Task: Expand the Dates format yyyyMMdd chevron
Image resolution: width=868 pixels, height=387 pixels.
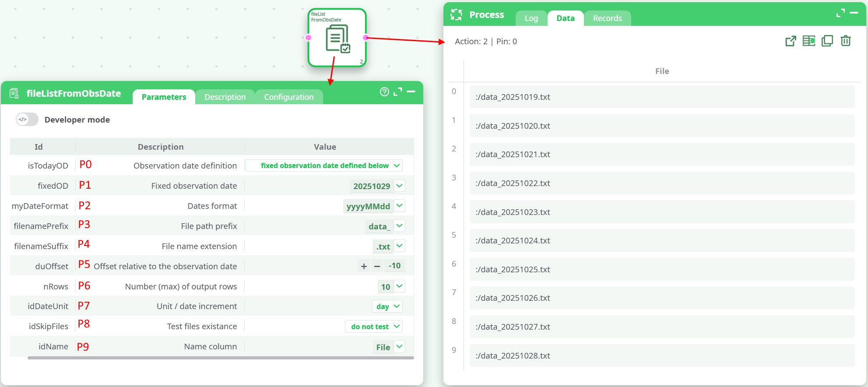Action: tap(399, 206)
